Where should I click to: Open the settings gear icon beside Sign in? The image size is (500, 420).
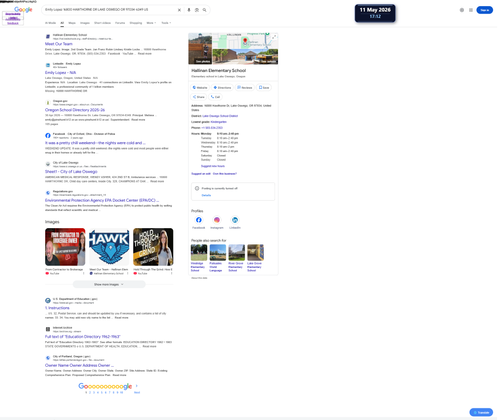click(x=462, y=10)
